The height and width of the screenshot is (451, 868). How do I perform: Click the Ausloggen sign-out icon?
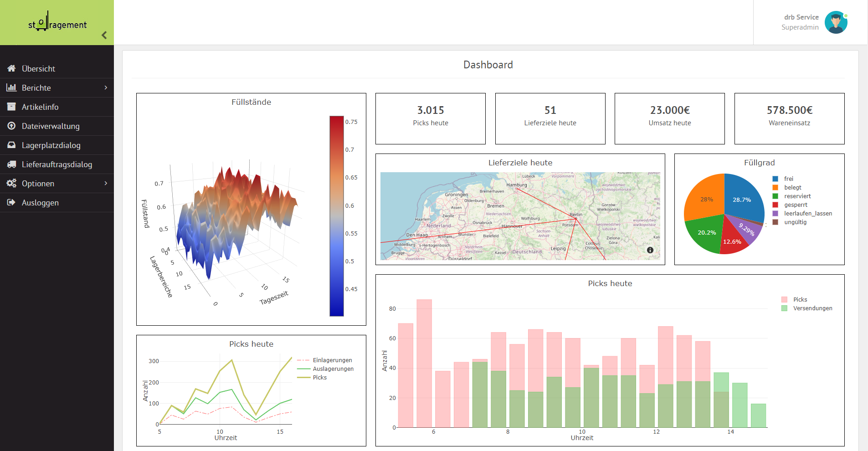(11, 202)
